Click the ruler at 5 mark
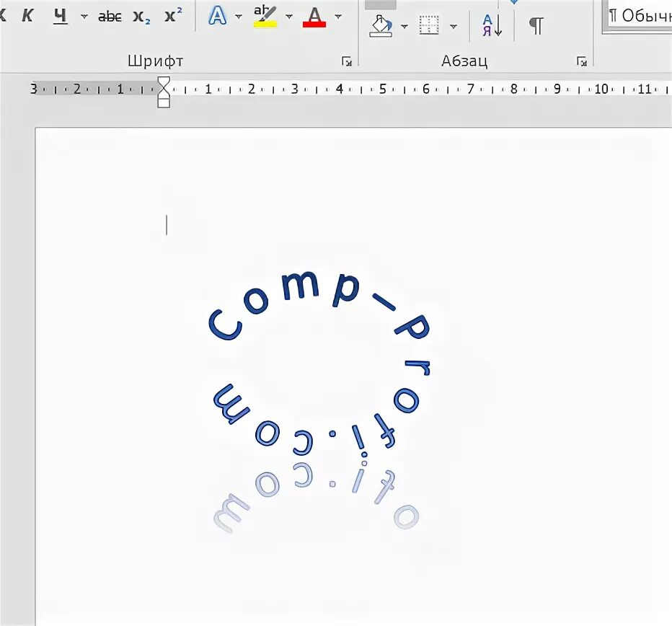 click(x=382, y=89)
